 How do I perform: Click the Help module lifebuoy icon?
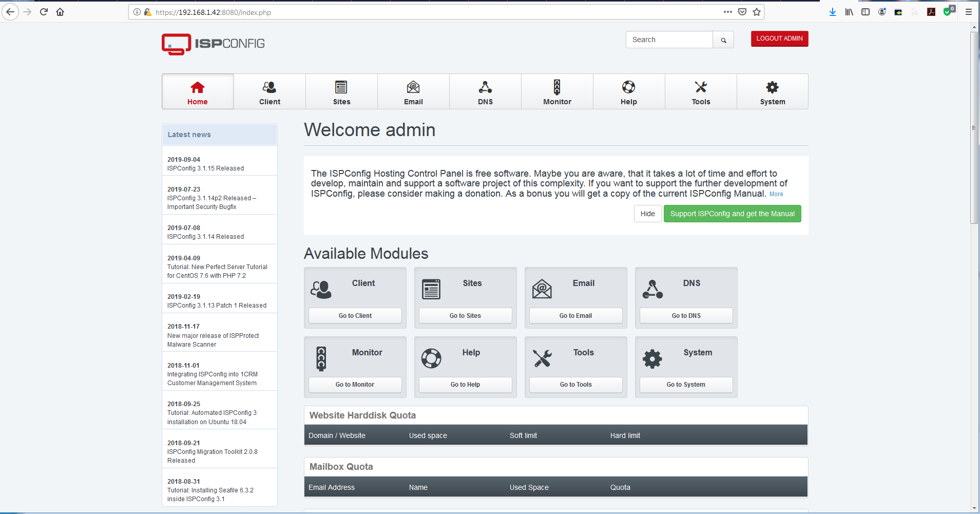[x=431, y=358]
